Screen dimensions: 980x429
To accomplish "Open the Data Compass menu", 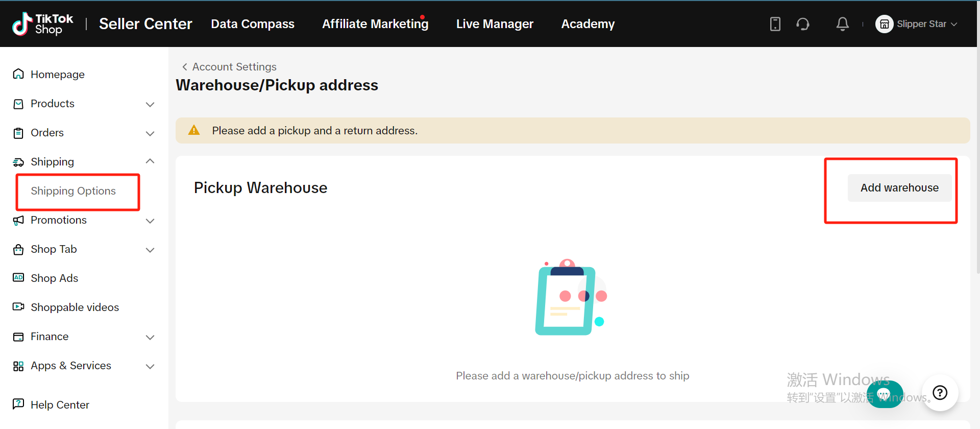I will tap(252, 24).
